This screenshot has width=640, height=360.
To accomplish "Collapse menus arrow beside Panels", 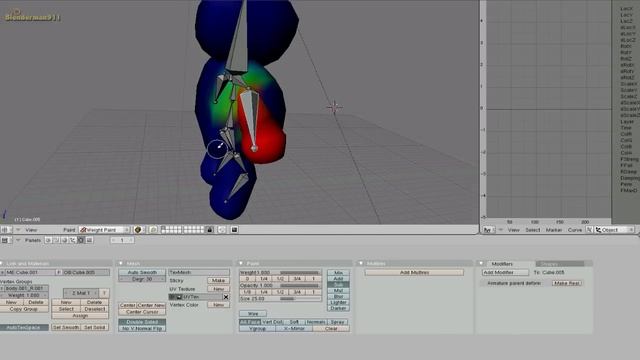I will pos(18,240).
